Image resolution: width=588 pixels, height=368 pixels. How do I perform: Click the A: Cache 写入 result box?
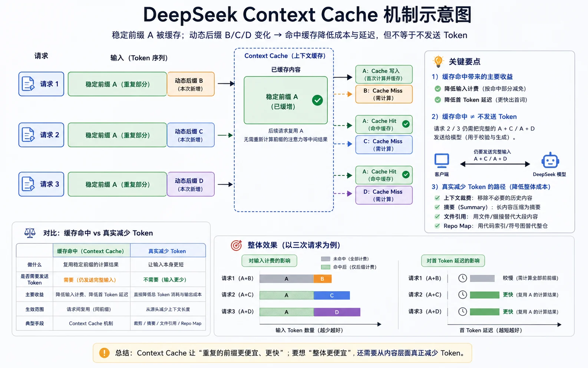coord(384,74)
